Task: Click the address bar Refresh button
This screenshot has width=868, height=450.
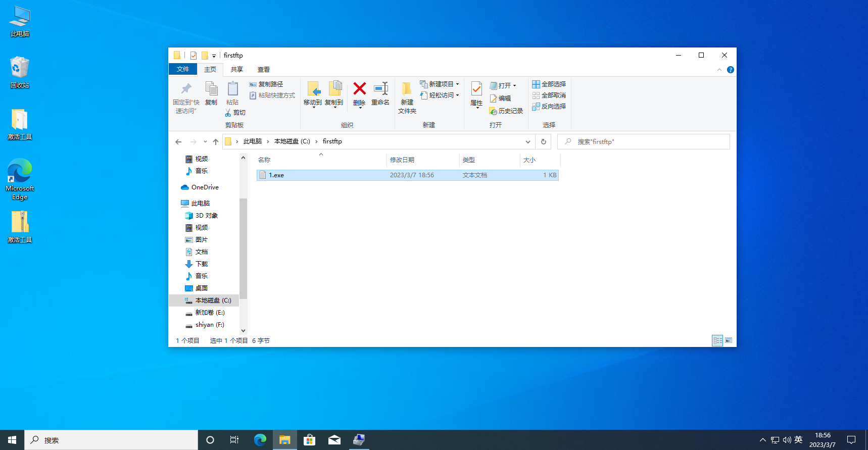Action: (x=544, y=142)
